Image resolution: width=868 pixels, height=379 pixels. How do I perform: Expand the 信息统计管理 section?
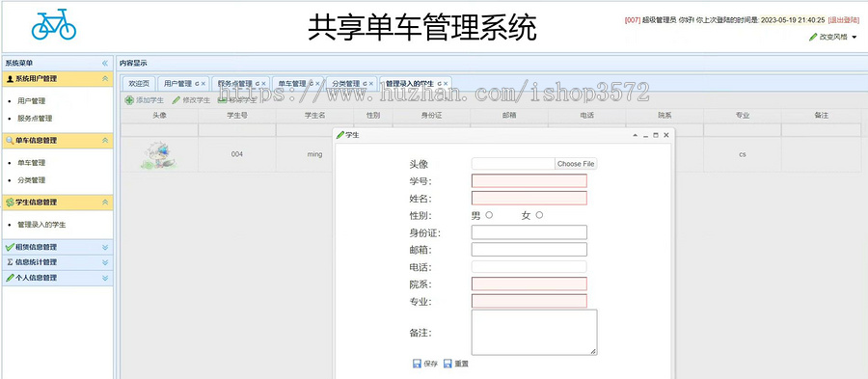point(104,262)
